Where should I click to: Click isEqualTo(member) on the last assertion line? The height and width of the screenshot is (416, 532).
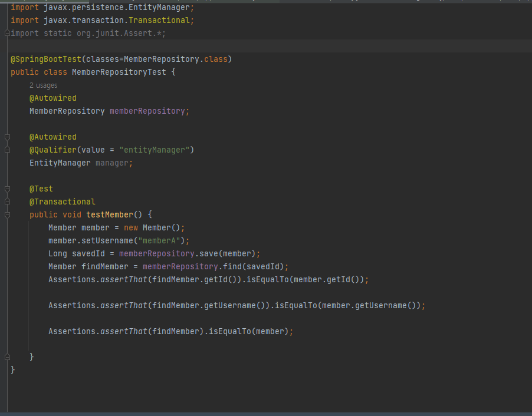(x=248, y=332)
